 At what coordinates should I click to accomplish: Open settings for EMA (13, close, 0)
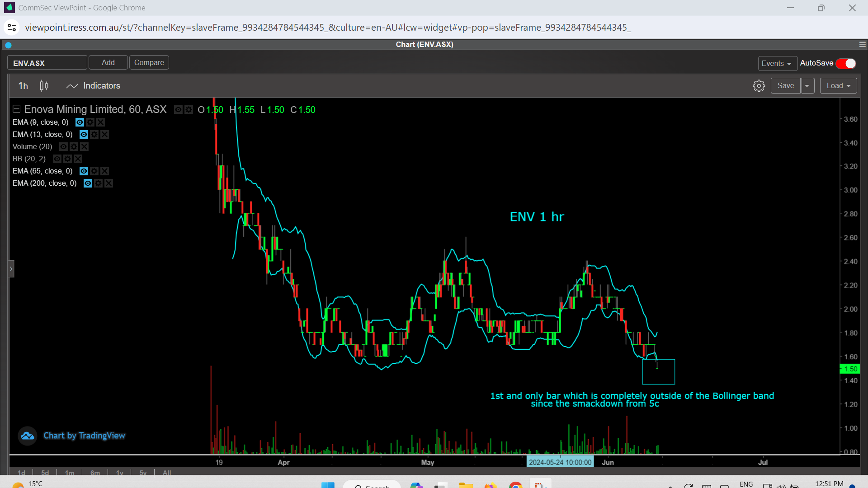[94, 135]
